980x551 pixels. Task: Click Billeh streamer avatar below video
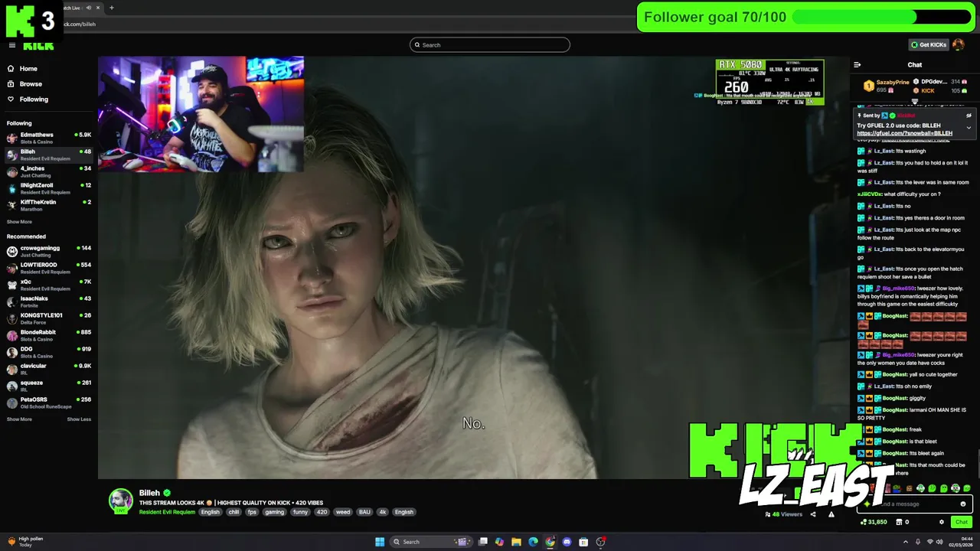pos(120,500)
